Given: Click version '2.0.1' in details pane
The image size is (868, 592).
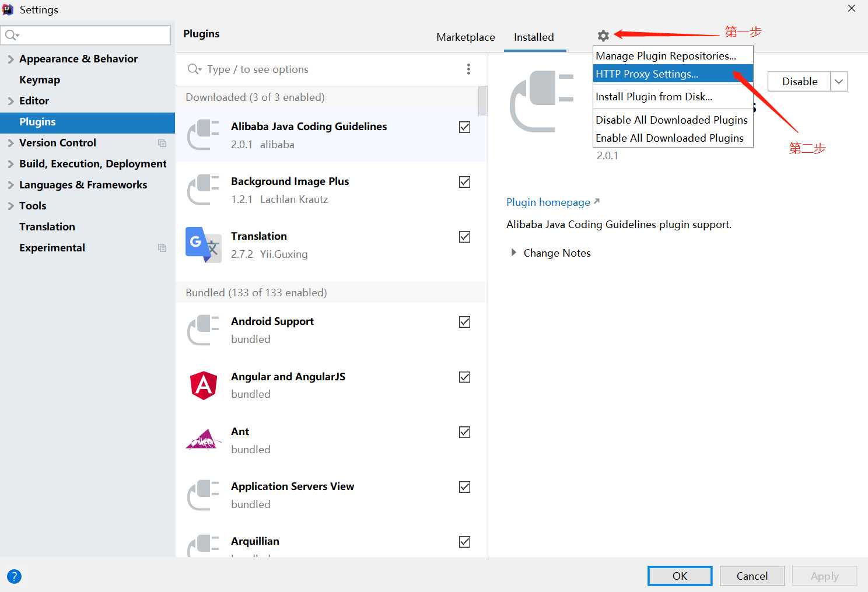Looking at the screenshot, I should [607, 156].
